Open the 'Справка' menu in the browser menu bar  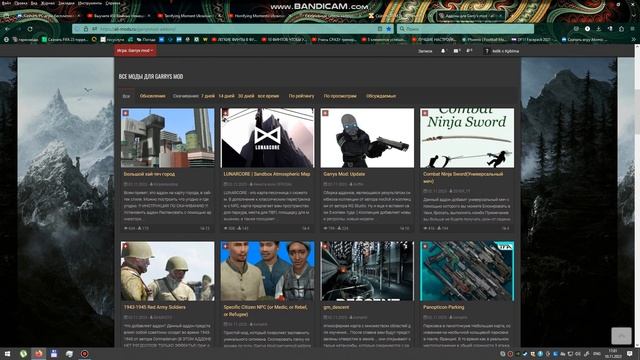[x=113, y=3]
